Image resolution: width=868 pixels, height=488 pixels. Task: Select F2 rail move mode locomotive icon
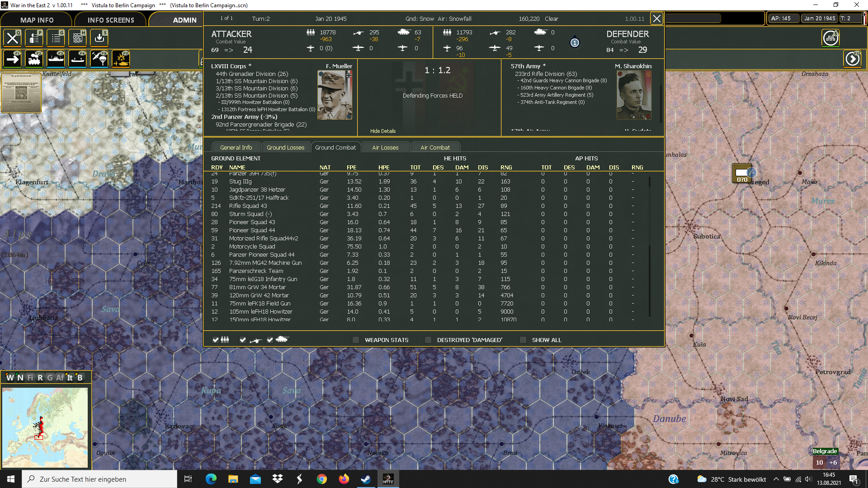34,59
